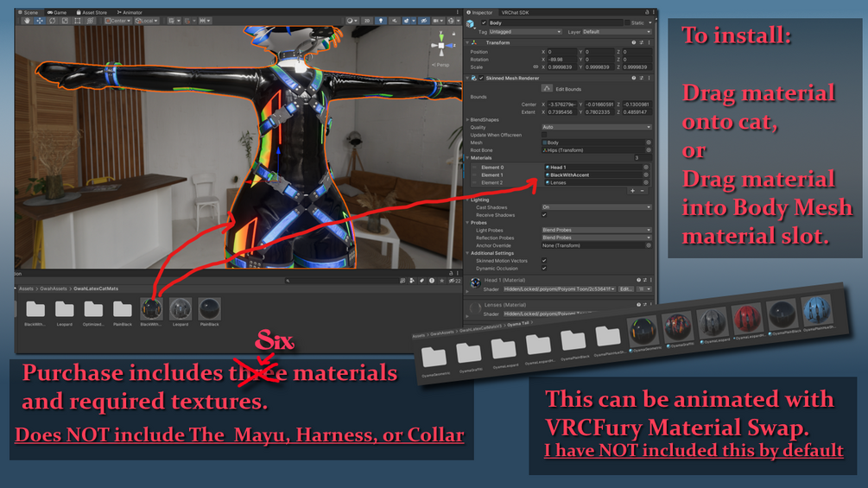
Task: Open the Animator tab
Action: pos(130,12)
